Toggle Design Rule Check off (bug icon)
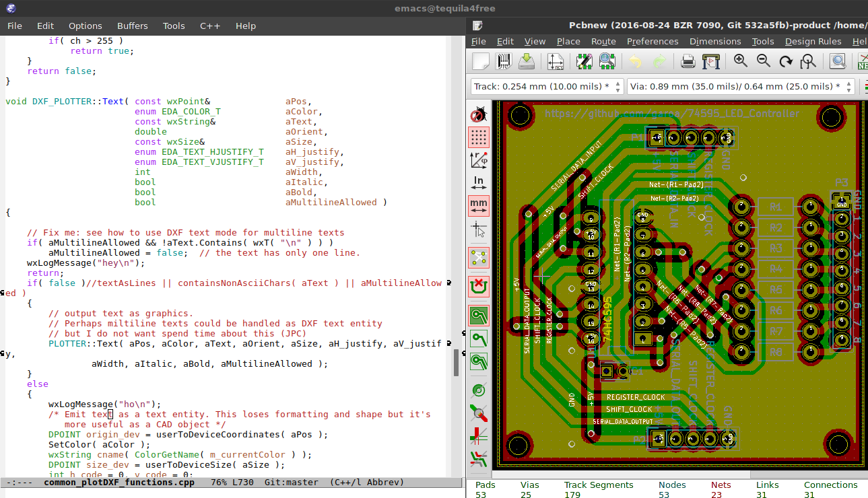This screenshot has width=868, height=498. click(479, 114)
